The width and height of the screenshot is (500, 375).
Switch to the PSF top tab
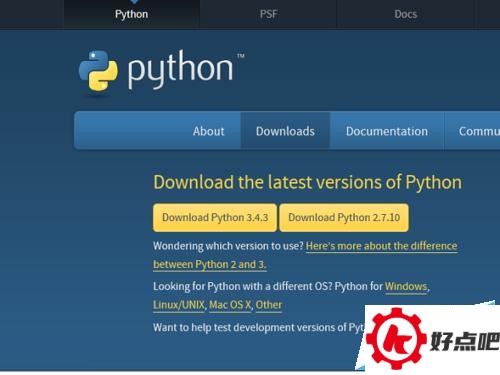(x=269, y=14)
